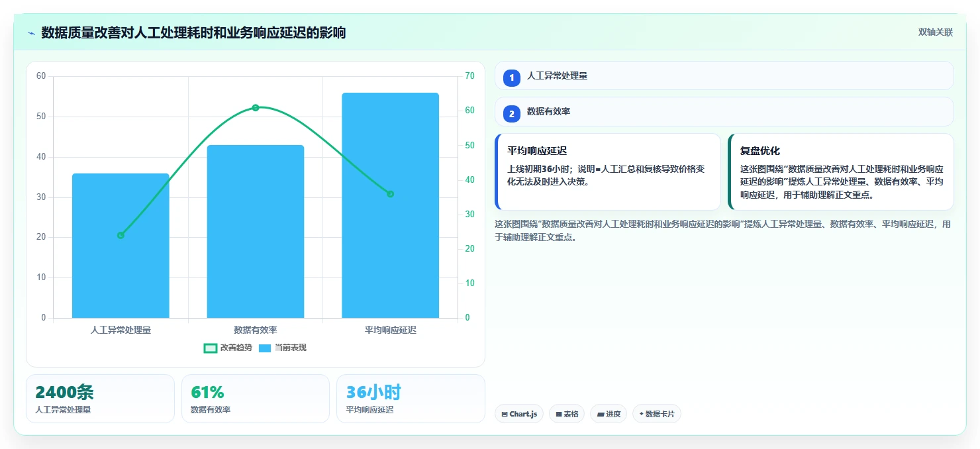Click the blue bar for 人工异常处理量
The width and height of the screenshot is (980, 449).
coord(121,246)
